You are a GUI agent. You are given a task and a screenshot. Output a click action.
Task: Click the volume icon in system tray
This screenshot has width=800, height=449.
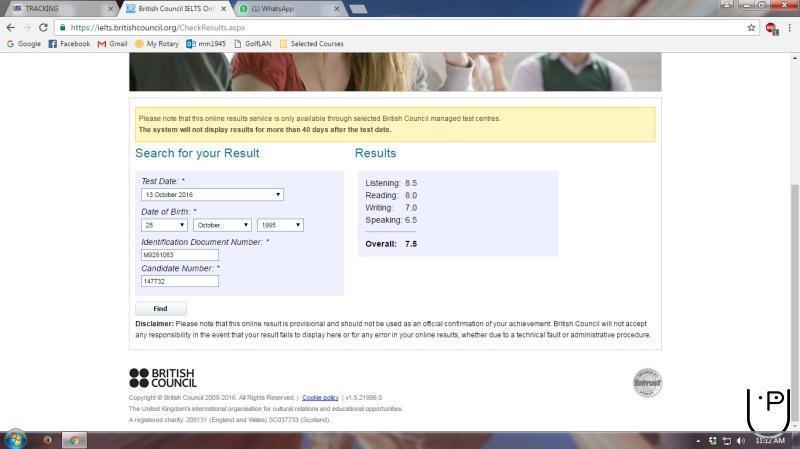[741, 441]
